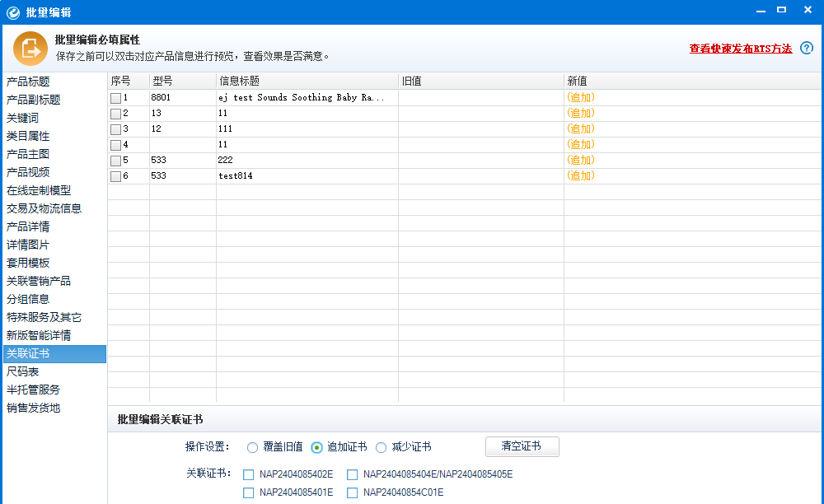The height and width of the screenshot is (504, 824).
Task: Go to 关键词 in sidebar
Action: click(x=22, y=118)
